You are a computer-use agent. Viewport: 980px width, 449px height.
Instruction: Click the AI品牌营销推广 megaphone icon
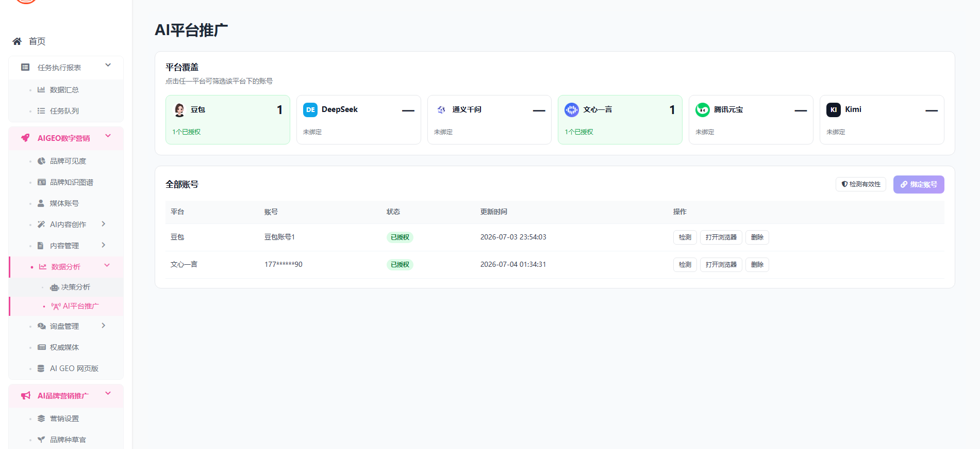[26, 395]
